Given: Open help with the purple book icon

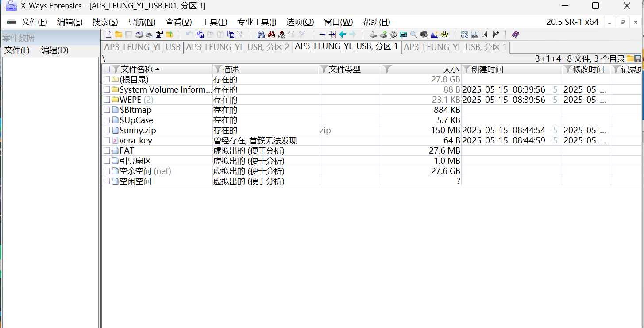Looking at the screenshot, I should click(515, 35).
